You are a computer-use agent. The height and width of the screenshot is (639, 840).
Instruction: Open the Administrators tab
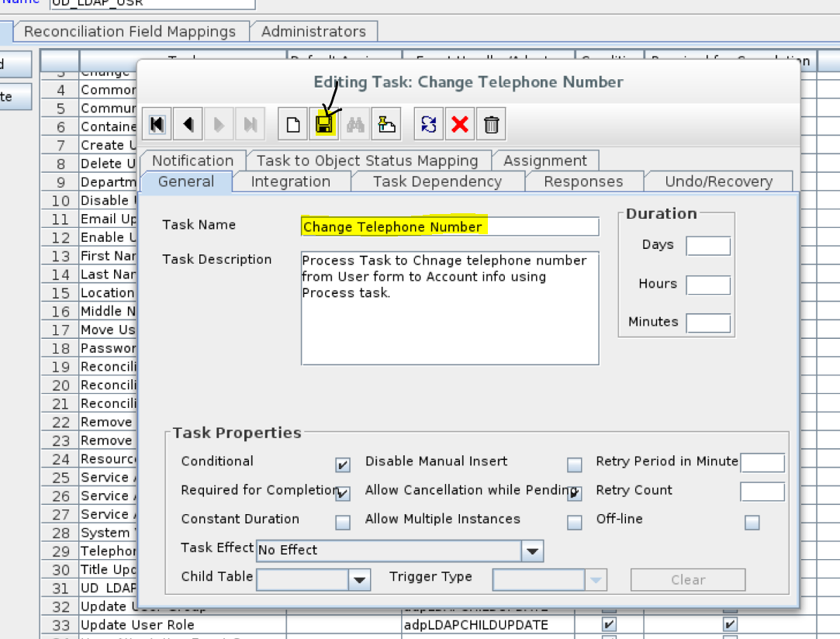pos(313,32)
